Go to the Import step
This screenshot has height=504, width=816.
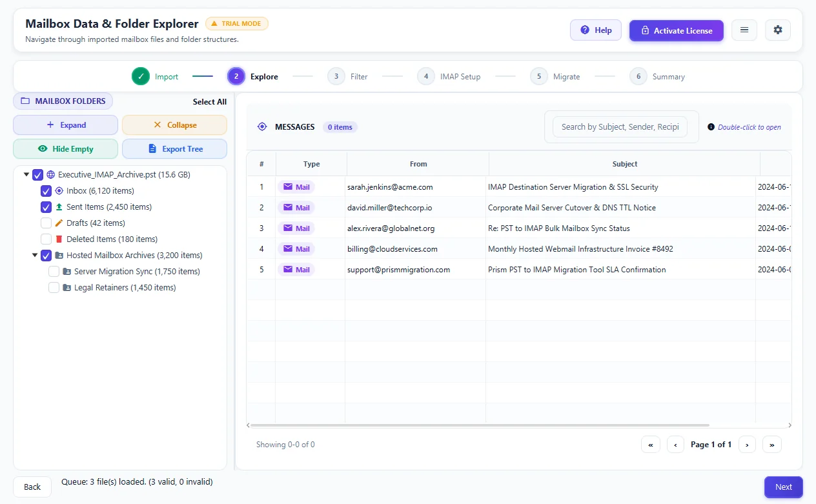coord(155,76)
